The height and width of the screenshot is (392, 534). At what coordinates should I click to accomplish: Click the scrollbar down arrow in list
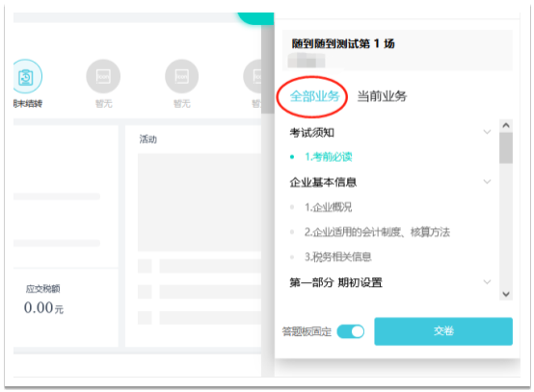coord(506,294)
